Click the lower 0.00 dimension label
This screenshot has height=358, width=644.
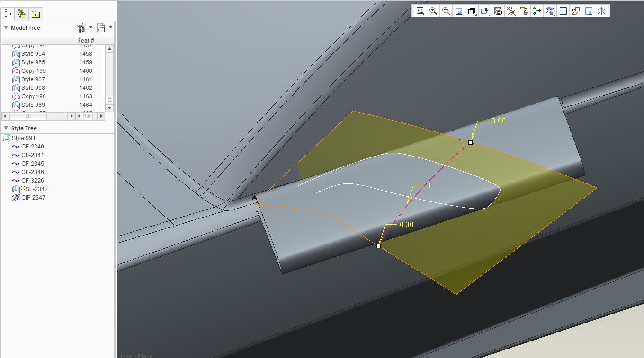(x=406, y=225)
